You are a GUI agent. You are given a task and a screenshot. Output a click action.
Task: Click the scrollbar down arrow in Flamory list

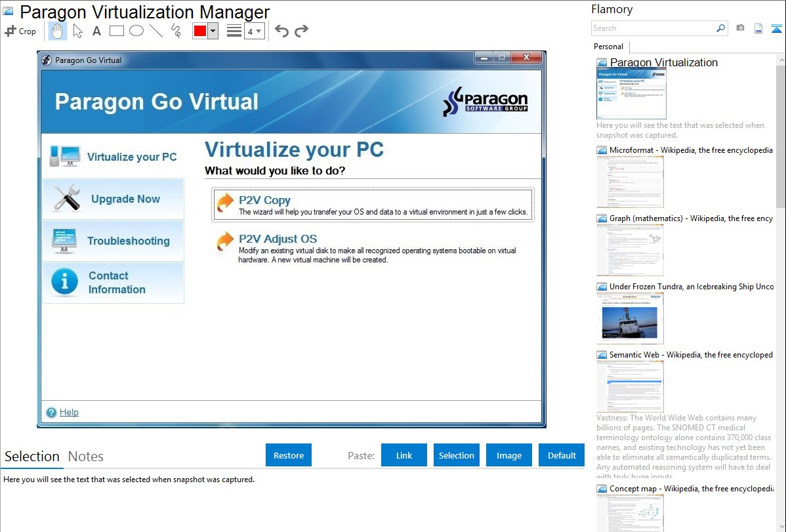(x=781, y=527)
